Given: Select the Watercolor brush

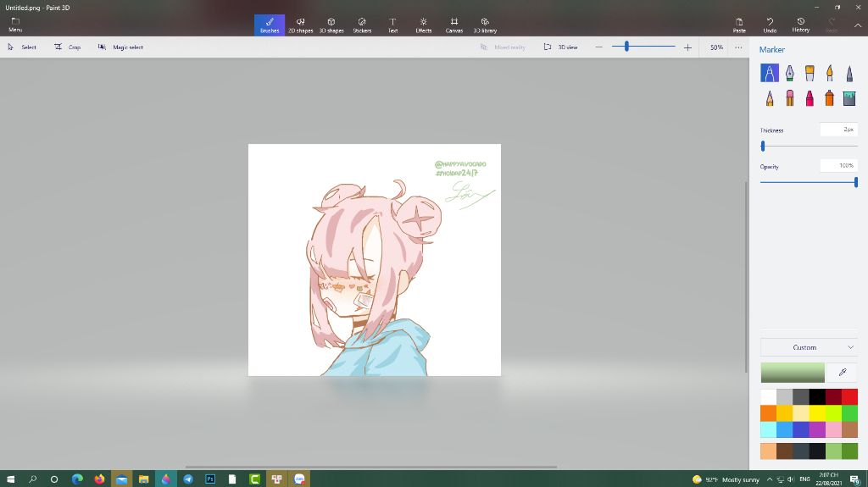Looking at the screenshot, I should 829,73.
